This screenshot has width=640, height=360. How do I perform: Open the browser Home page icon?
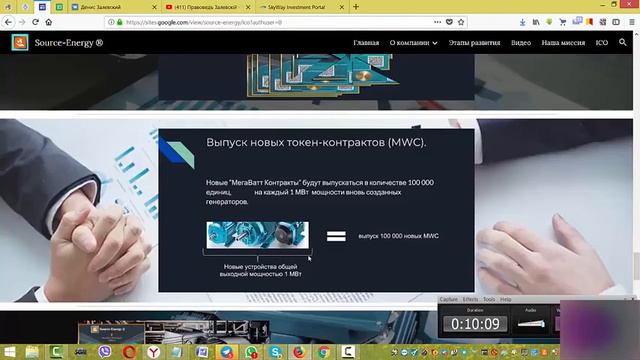click(x=49, y=22)
